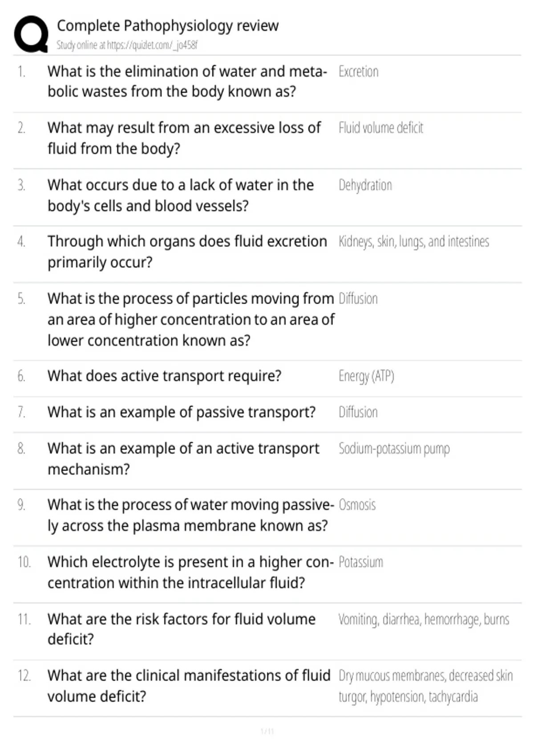
Task: Click the page number indicator at bottom
Action: pyautogui.click(x=267, y=731)
